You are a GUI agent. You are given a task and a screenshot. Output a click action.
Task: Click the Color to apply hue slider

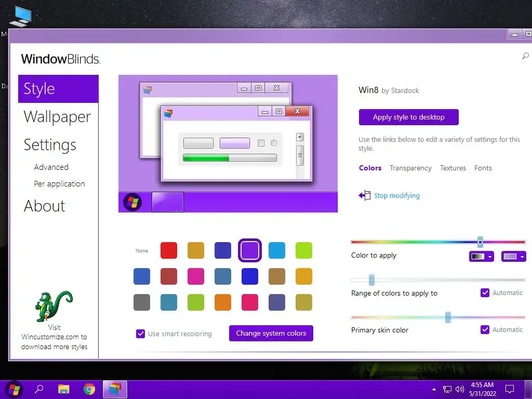coord(438,242)
